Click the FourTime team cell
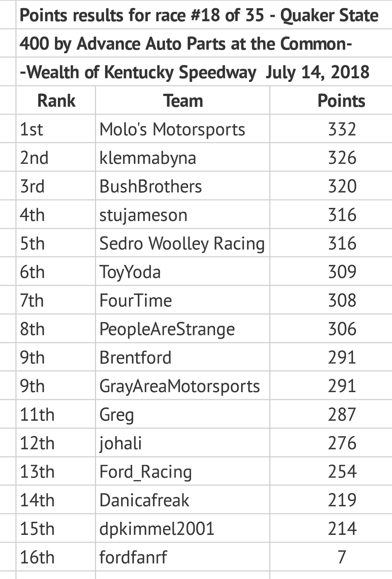Image resolution: width=392 pixels, height=579 pixels. (x=135, y=301)
